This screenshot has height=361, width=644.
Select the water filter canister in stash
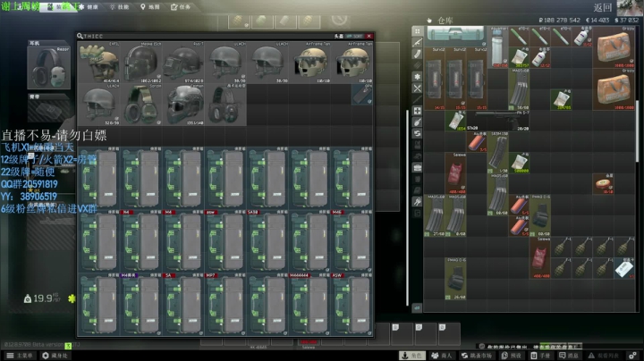click(498, 47)
